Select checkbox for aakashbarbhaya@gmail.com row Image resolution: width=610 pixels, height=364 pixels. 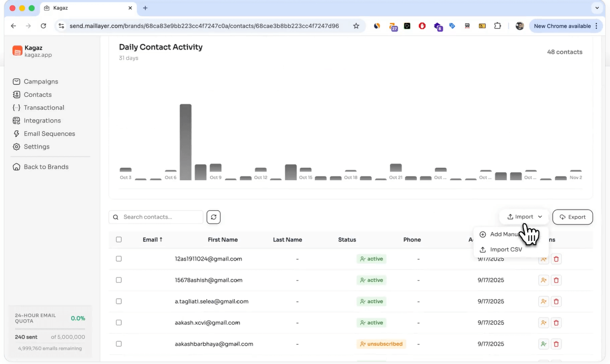coord(119,344)
